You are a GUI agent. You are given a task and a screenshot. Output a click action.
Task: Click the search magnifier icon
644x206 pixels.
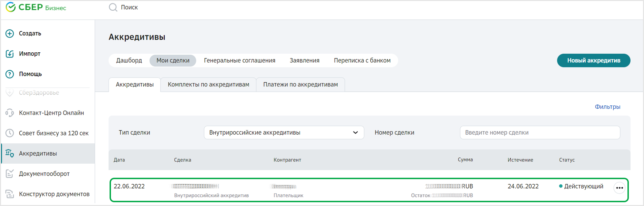(x=113, y=7)
